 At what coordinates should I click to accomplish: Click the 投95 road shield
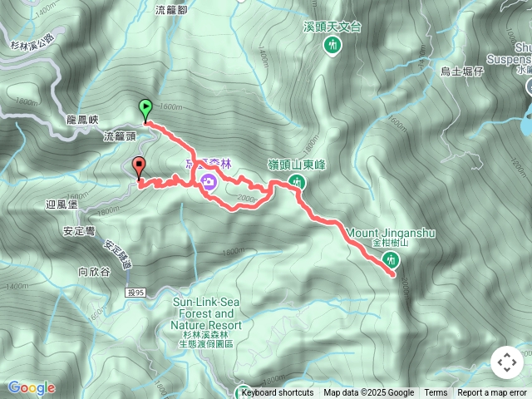click(x=136, y=292)
